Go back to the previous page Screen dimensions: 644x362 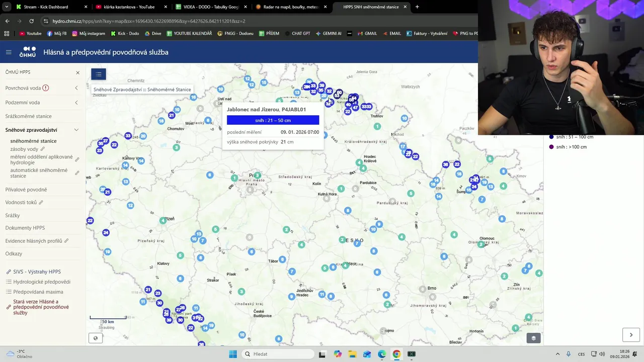click(7, 21)
